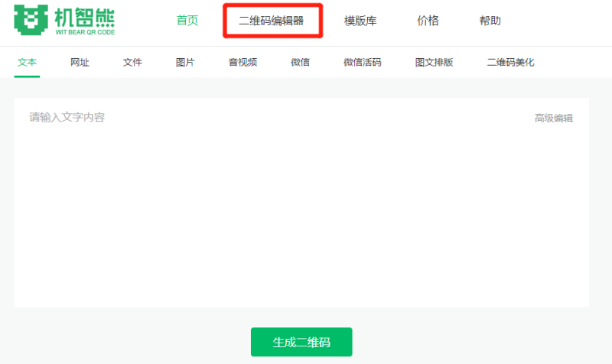The width and height of the screenshot is (612, 364).
Task: Open the 二维码编辑器 menu item
Action: click(272, 21)
